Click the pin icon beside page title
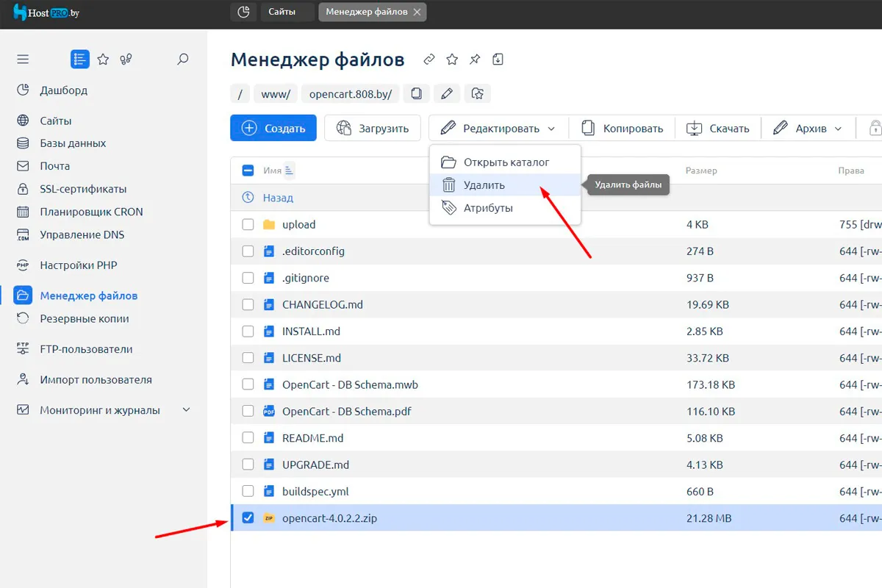 pos(475,60)
